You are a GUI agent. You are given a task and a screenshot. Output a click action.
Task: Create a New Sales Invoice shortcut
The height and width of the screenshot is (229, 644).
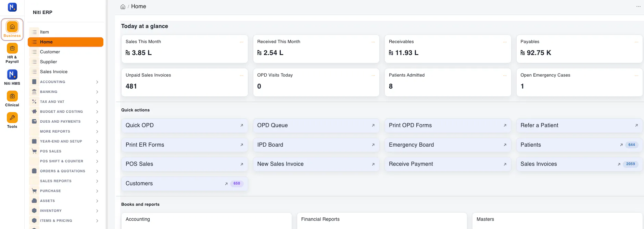pos(316,164)
